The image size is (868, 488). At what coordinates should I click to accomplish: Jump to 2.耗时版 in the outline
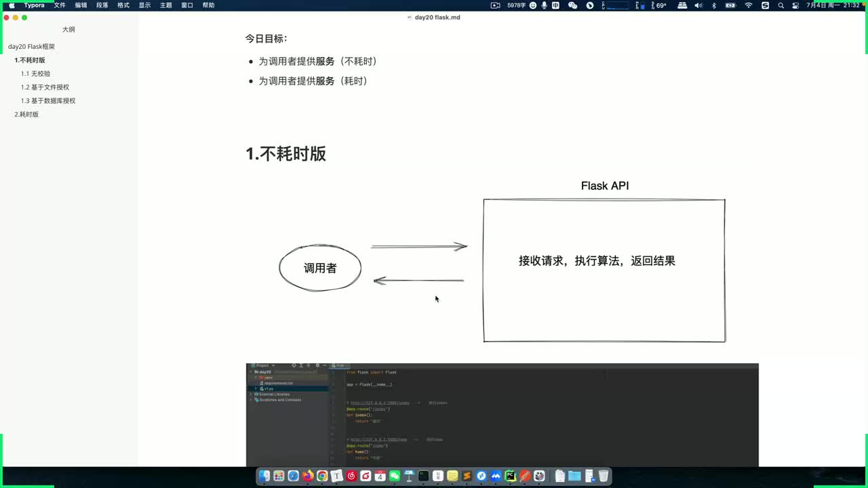pyautogui.click(x=26, y=115)
